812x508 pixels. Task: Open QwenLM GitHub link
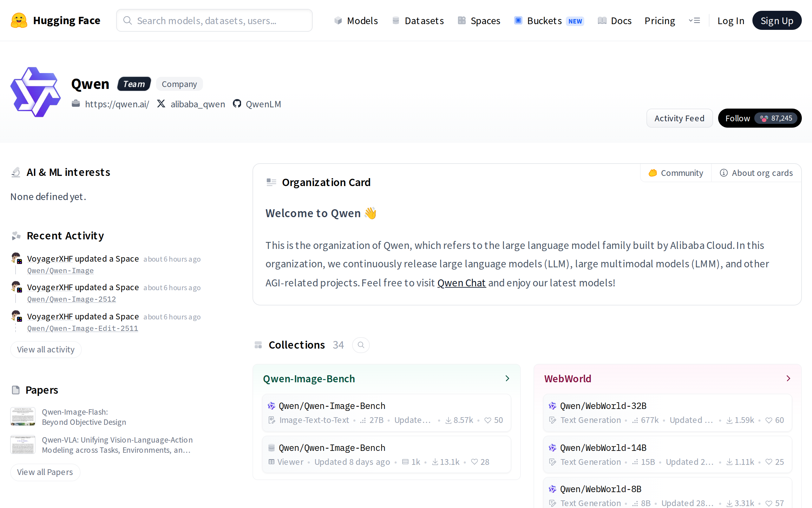pos(263,104)
